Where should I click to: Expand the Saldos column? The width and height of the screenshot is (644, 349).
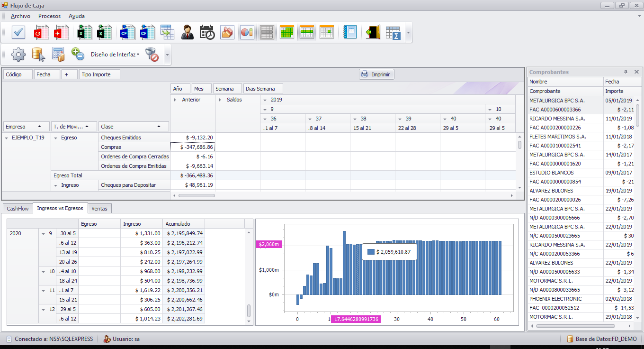220,100
